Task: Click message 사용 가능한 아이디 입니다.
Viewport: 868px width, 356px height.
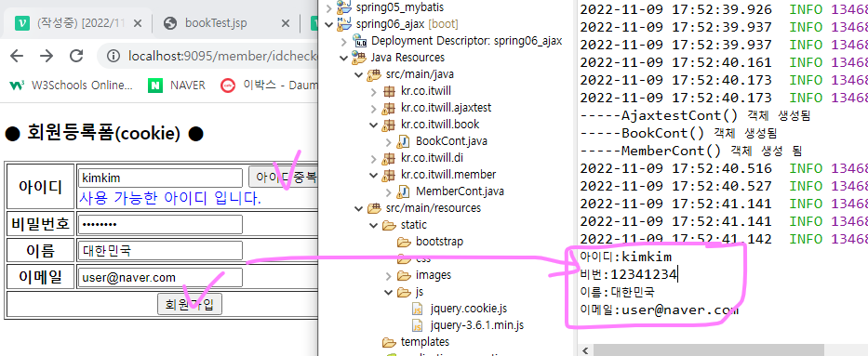Action: 170,198
